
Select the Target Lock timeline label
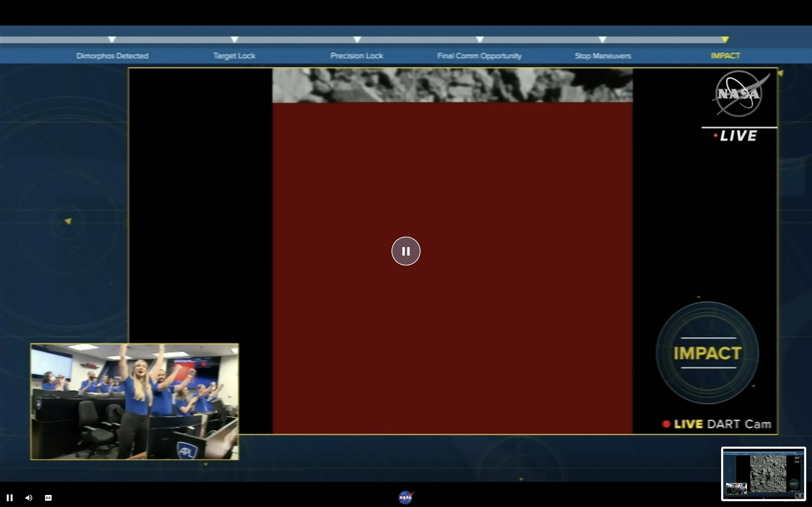pyautogui.click(x=234, y=56)
